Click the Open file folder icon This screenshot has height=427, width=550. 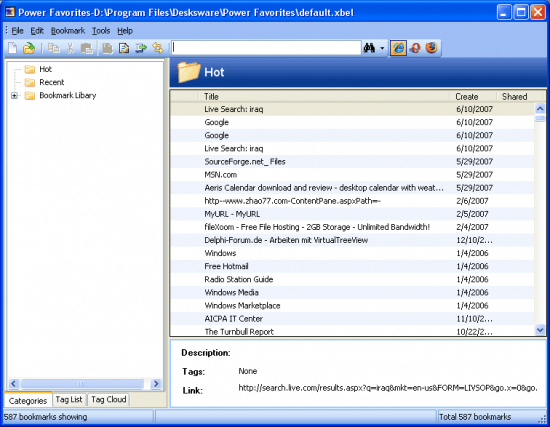pos(29,48)
